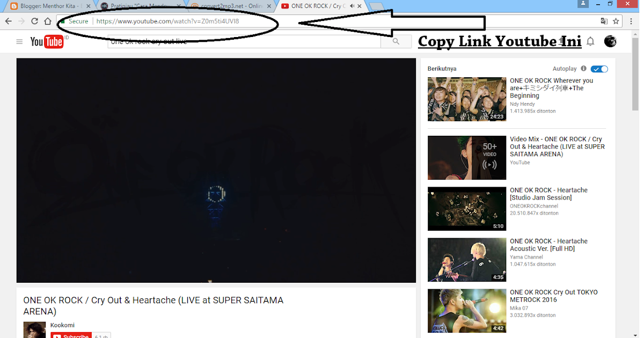Click the '1.047.615x ditonton' view count

click(x=533, y=264)
